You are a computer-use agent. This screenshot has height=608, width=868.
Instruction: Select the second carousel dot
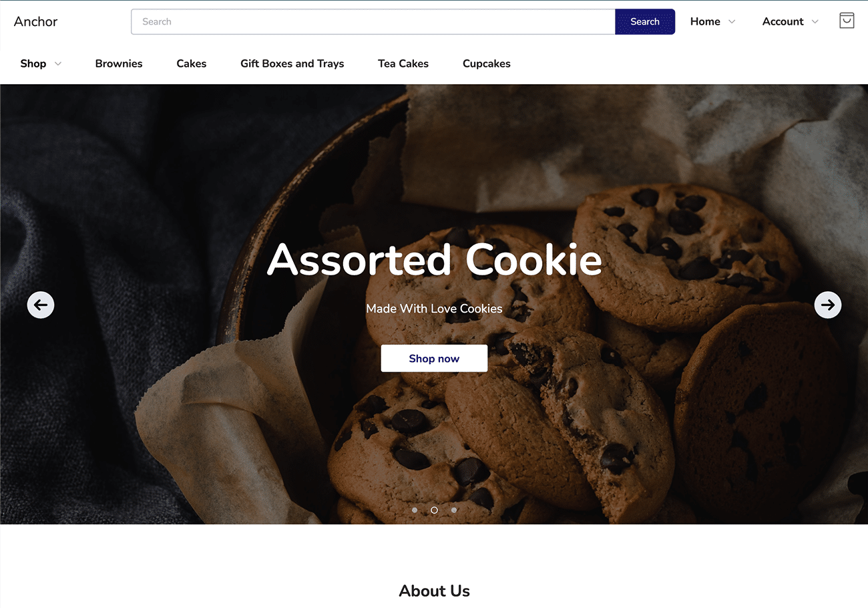(434, 510)
